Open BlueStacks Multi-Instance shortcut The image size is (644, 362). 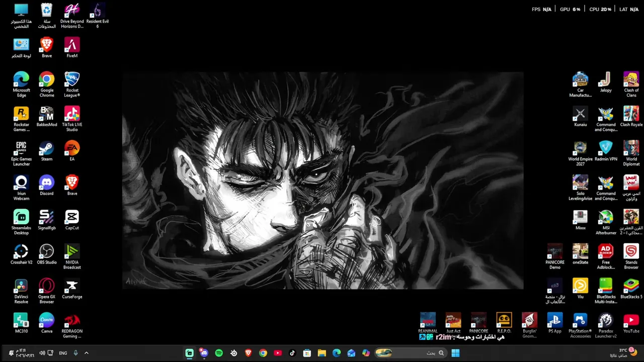tap(606, 291)
